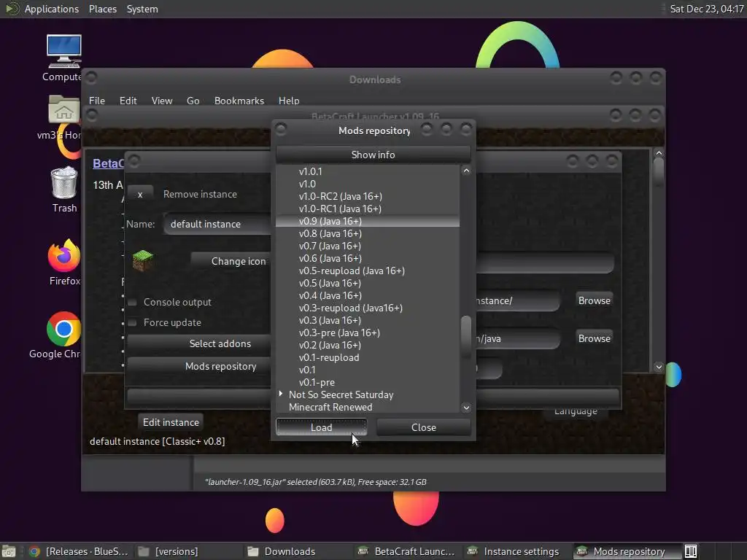Viewport: 747px width, 560px height.
Task: Click the mods list scrollbar thumb
Action: tap(466, 336)
